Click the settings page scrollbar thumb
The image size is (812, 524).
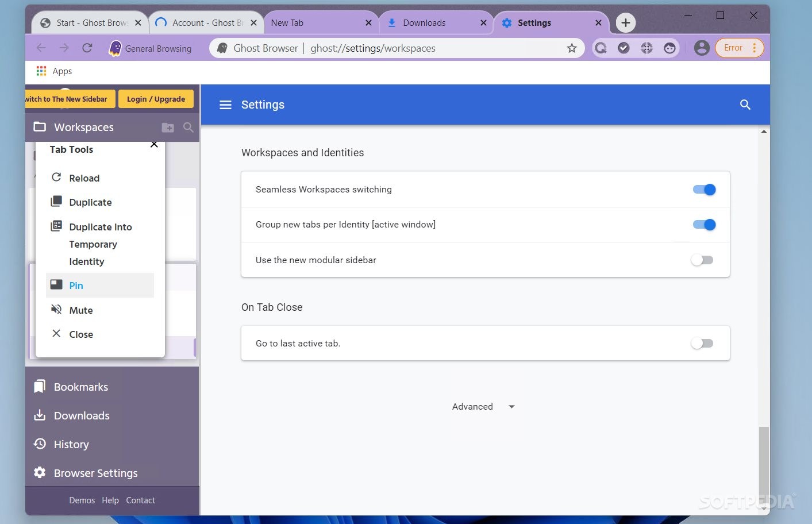pos(764,465)
